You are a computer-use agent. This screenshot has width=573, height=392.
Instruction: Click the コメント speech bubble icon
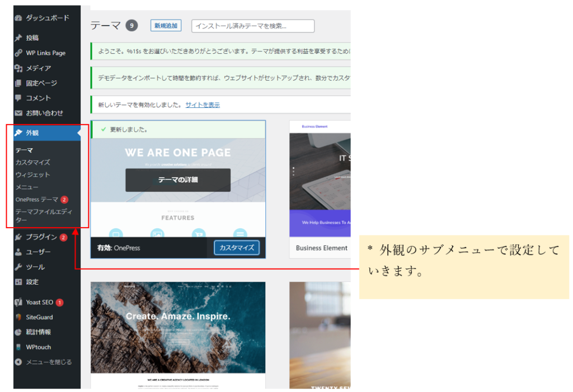tap(18, 98)
